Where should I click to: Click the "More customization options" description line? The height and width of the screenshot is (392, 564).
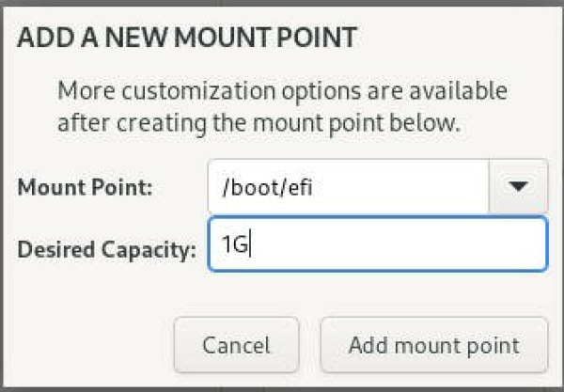point(282,92)
